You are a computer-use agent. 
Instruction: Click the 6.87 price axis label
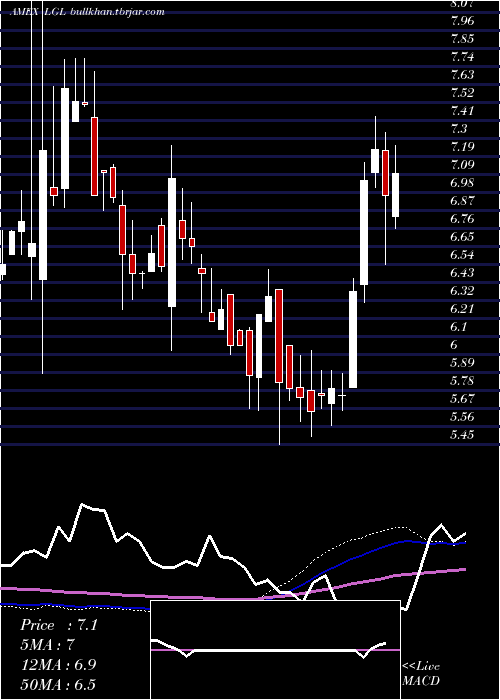pos(462,201)
